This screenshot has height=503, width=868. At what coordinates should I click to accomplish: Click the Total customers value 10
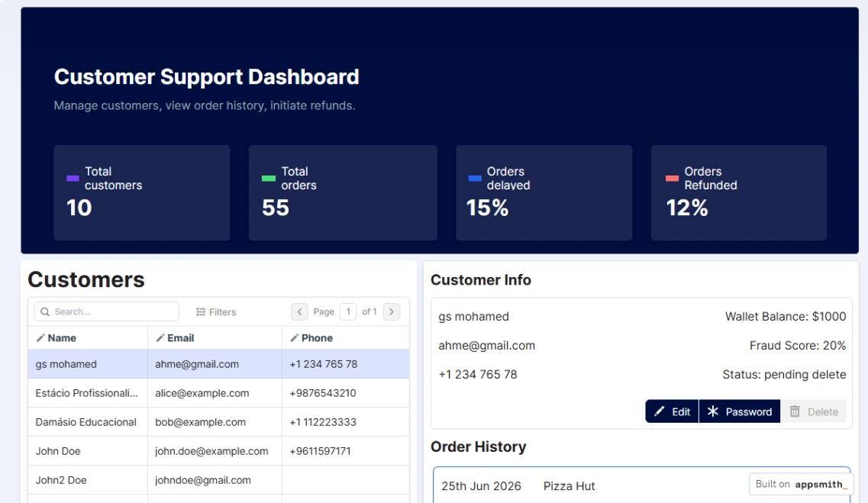pyautogui.click(x=79, y=208)
